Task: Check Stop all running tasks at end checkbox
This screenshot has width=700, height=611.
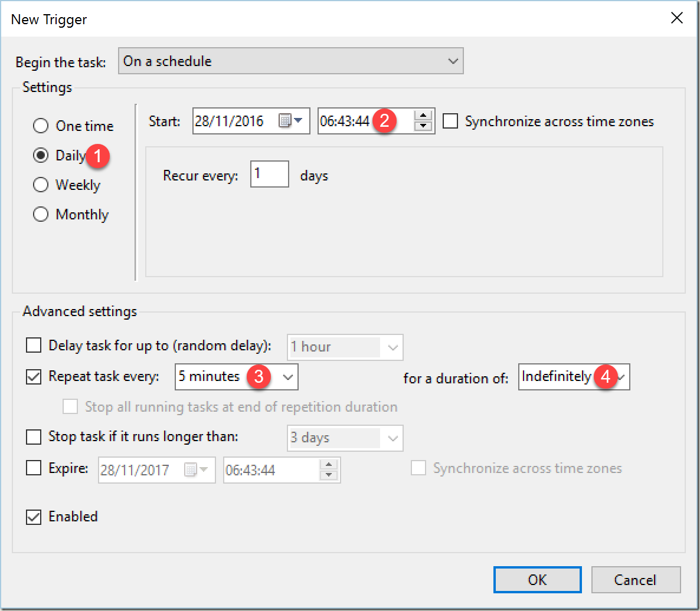Action: tap(70, 407)
